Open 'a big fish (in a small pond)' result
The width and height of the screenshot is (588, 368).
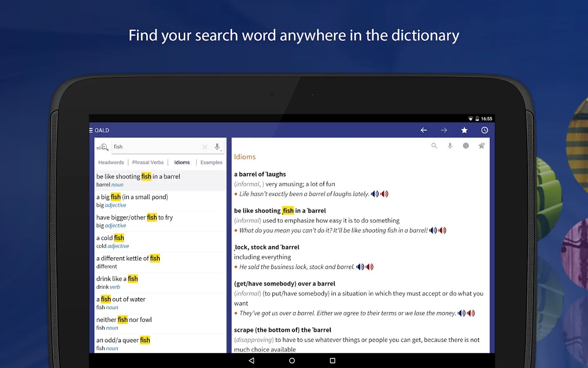(x=160, y=201)
